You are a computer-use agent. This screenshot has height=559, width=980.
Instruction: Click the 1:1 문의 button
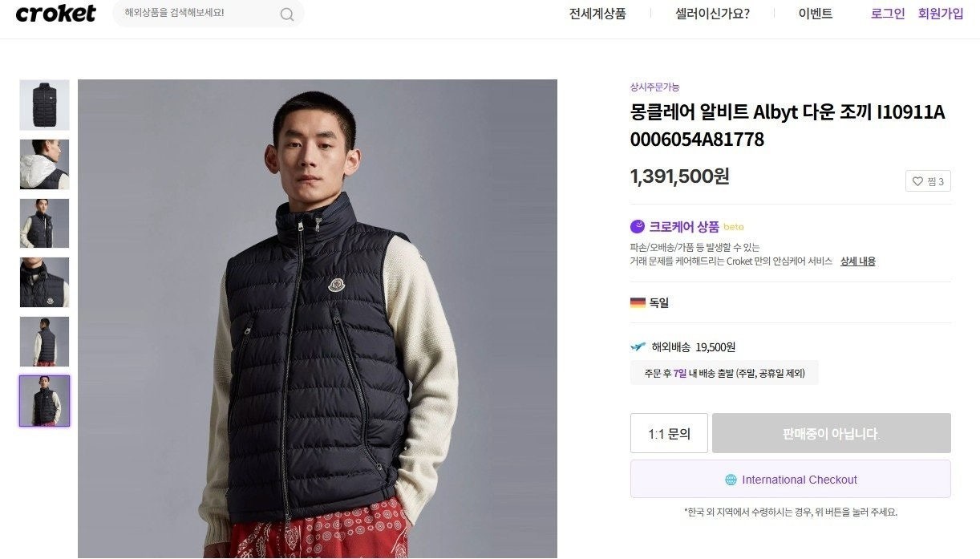click(669, 433)
